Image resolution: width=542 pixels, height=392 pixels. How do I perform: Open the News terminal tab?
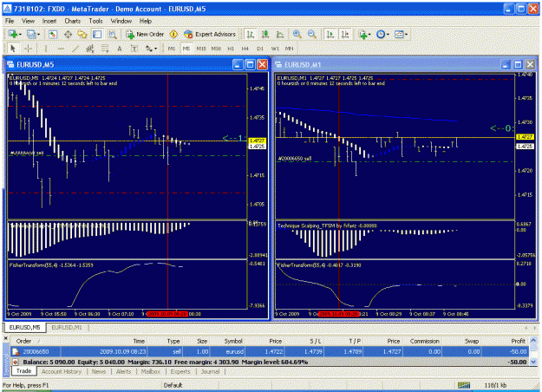[x=99, y=371]
